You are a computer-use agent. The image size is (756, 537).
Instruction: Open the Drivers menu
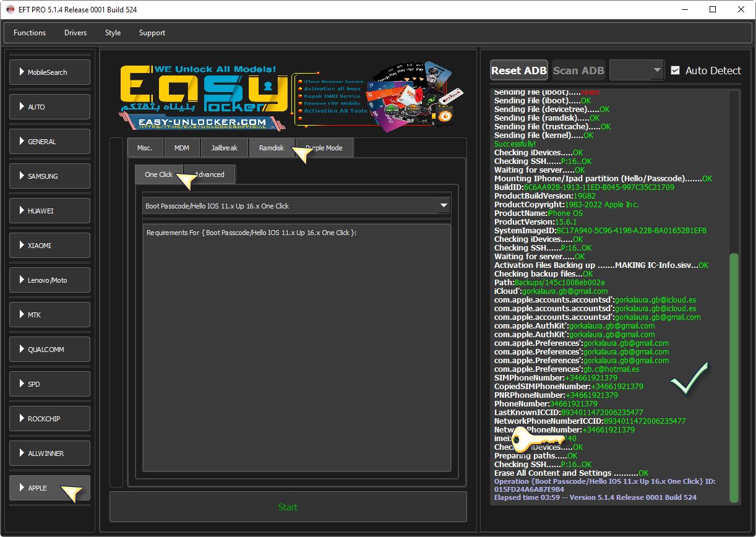click(x=75, y=33)
